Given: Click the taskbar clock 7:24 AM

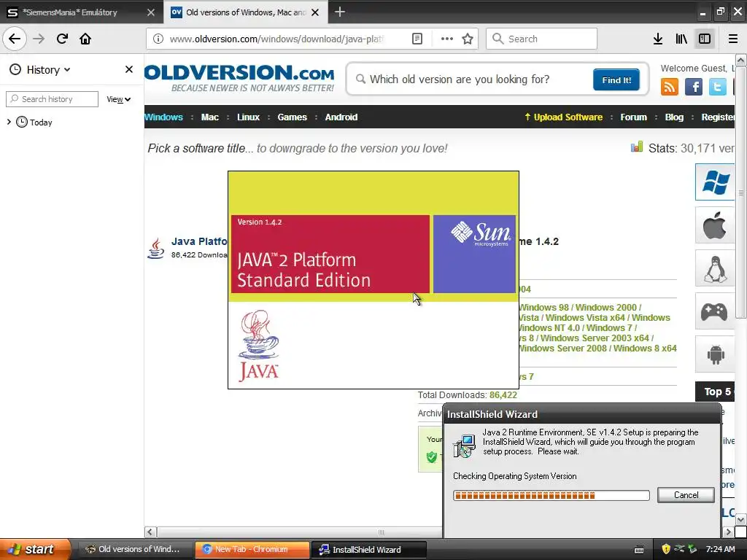Looking at the screenshot, I should click(x=720, y=549).
